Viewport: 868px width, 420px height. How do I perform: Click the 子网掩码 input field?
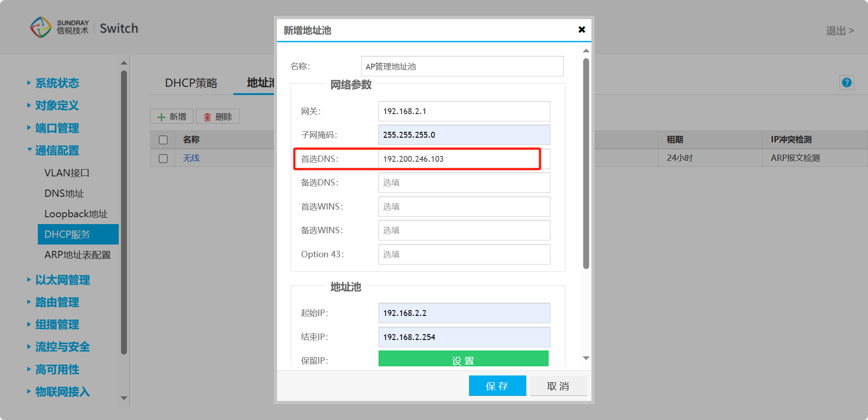464,135
